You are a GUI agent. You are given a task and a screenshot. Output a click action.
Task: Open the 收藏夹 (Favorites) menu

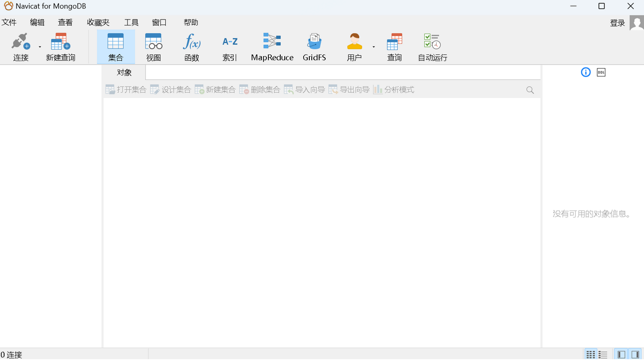[98, 22]
